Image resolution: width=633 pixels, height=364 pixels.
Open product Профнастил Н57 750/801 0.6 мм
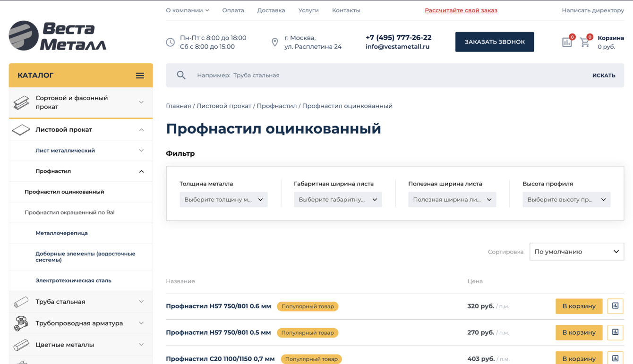[x=218, y=306]
